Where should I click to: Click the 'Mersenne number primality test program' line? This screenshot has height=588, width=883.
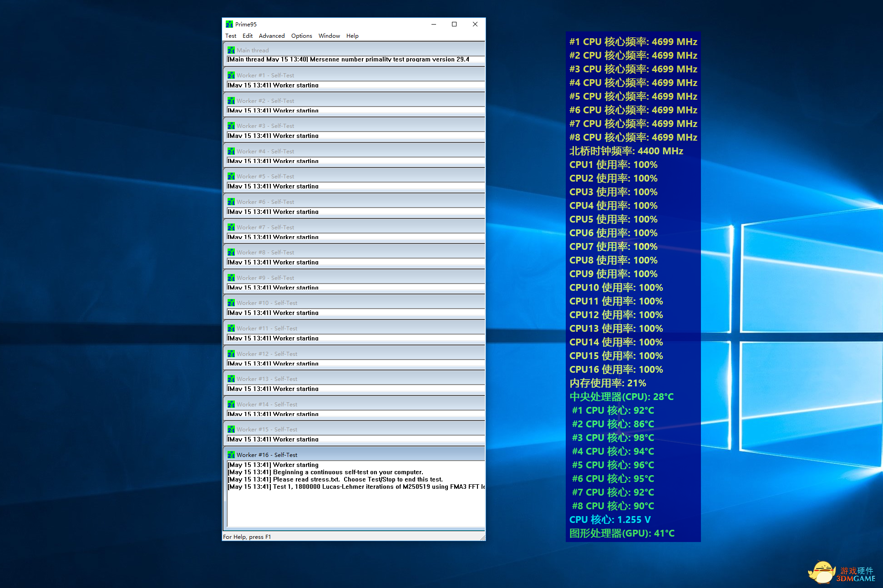[348, 59]
